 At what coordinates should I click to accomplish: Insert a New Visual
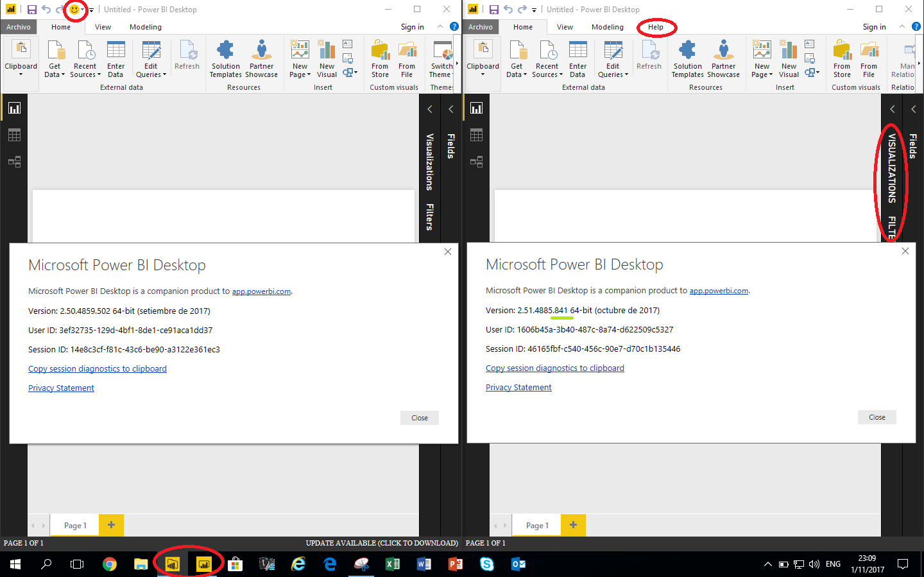coord(327,58)
